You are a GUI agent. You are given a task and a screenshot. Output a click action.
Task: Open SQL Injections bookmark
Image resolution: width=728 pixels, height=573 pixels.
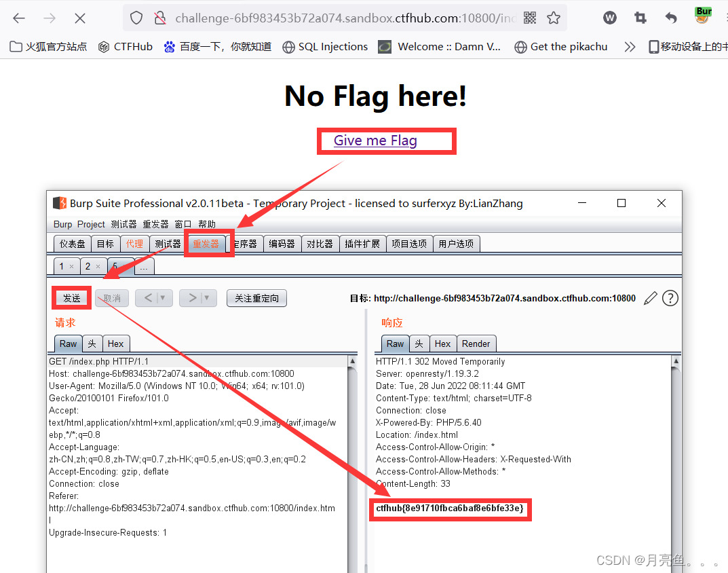click(x=325, y=46)
